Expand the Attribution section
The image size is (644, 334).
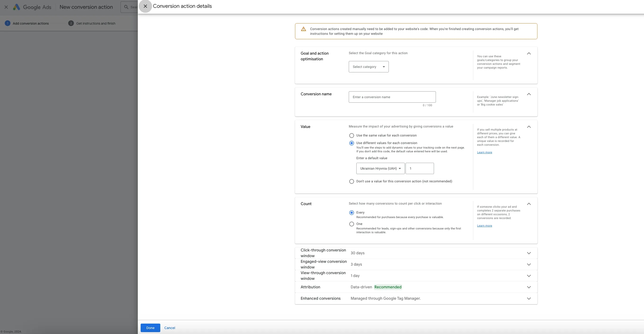529,287
